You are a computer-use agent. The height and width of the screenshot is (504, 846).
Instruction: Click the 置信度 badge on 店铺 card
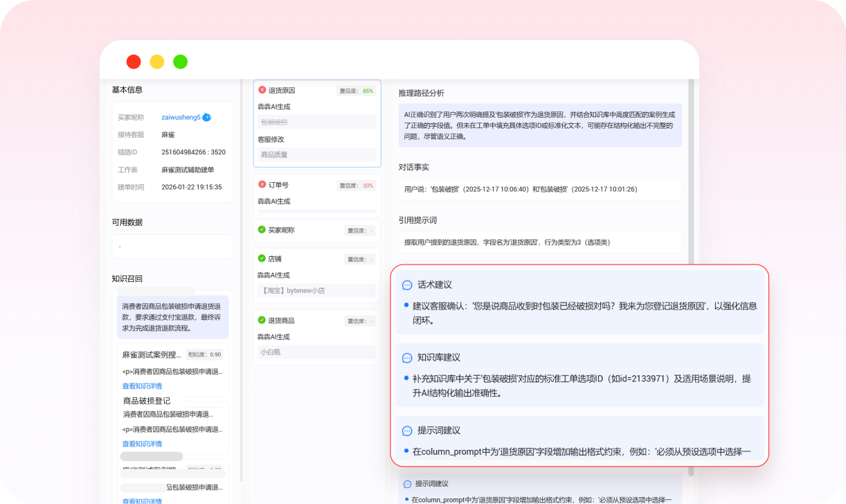(x=360, y=259)
